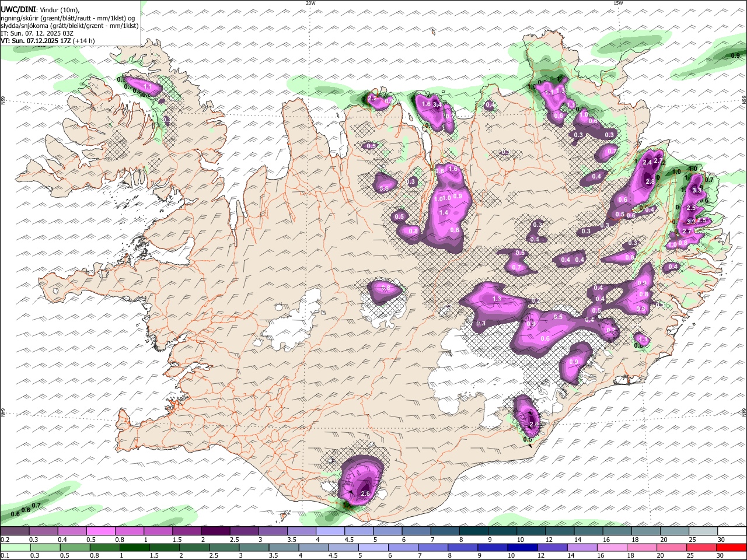Pick the darkest green lower swatch starting at 1
The height and width of the screenshot is (560, 747).
134,548
